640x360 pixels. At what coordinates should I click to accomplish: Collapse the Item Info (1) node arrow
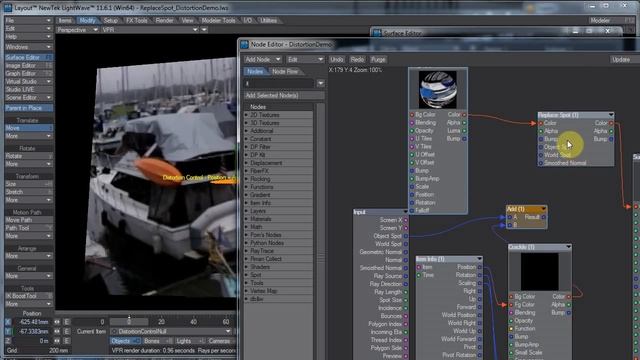coord(479,259)
